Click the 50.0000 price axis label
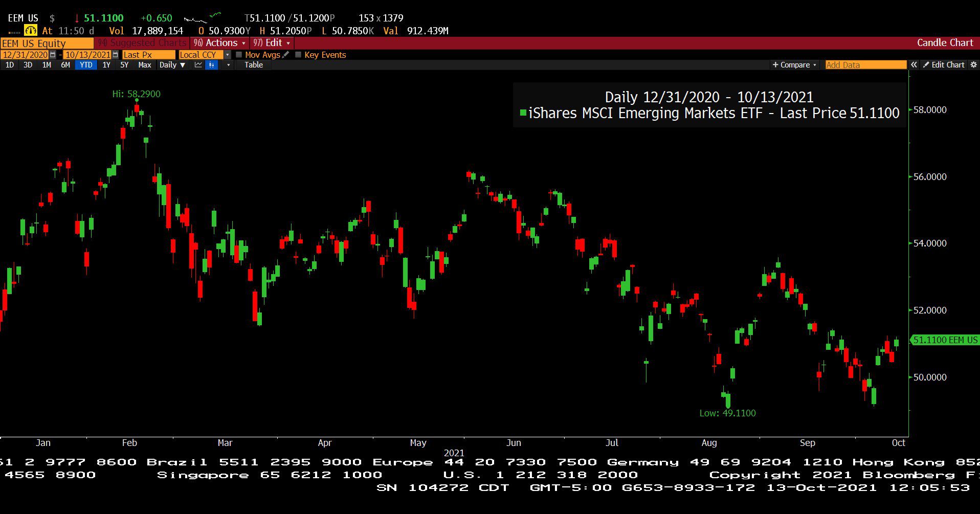 click(930, 377)
